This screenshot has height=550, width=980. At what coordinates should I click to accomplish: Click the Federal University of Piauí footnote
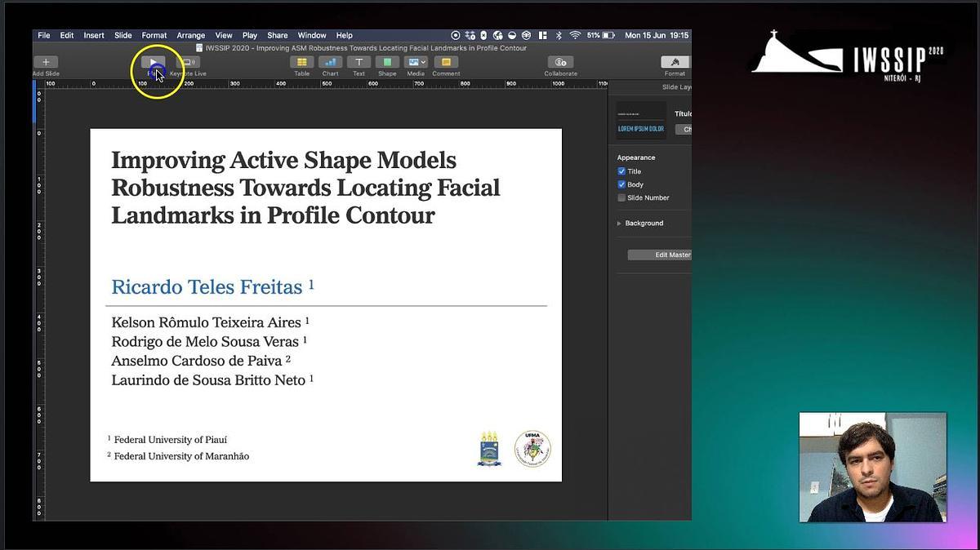pos(167,440)
